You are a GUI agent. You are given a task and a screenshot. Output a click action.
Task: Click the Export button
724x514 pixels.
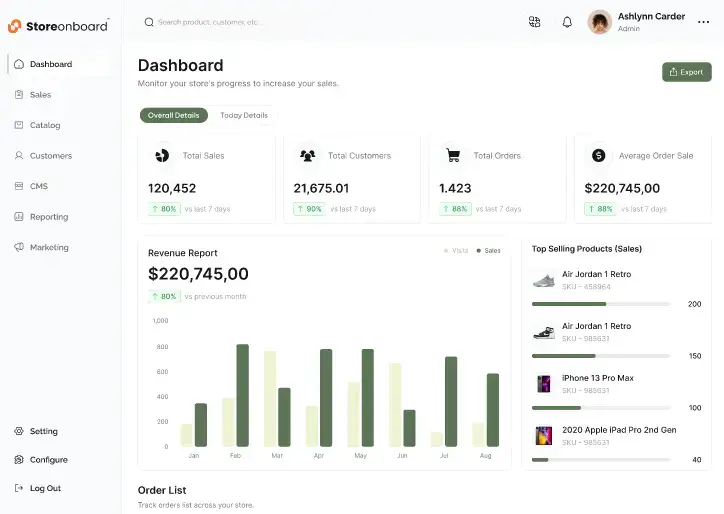point(686,72)
